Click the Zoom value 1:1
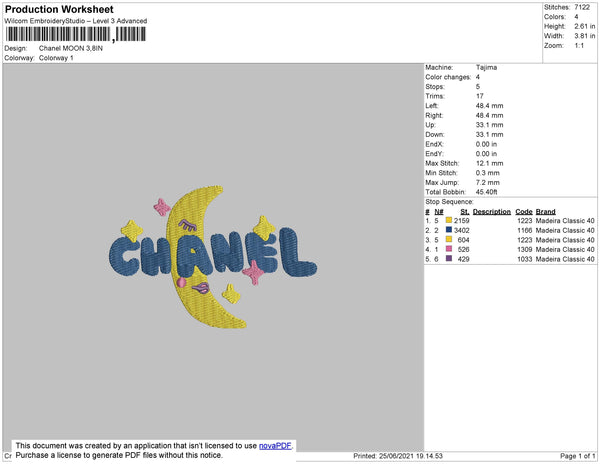The height and width of the screenshot is (464, 600). 579,46
